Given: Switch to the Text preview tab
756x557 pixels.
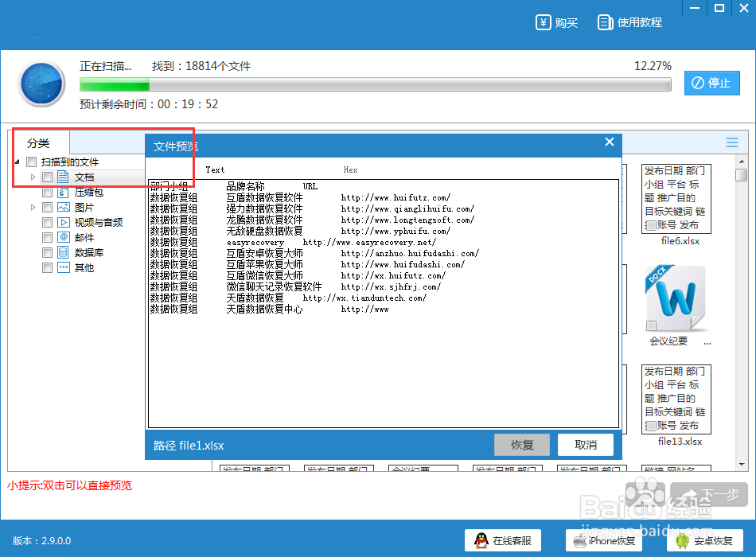Looking at the screenshot, I should [x=215, y=169].
